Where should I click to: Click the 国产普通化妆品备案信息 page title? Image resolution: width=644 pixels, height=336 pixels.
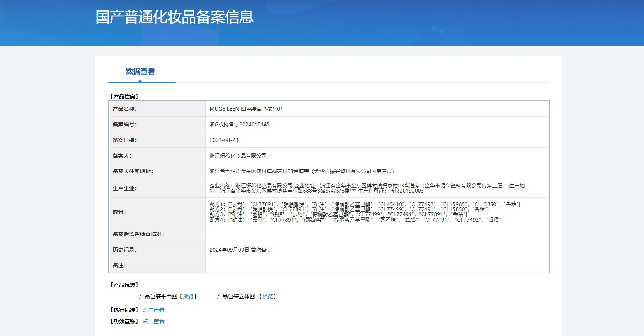[174, 17]
